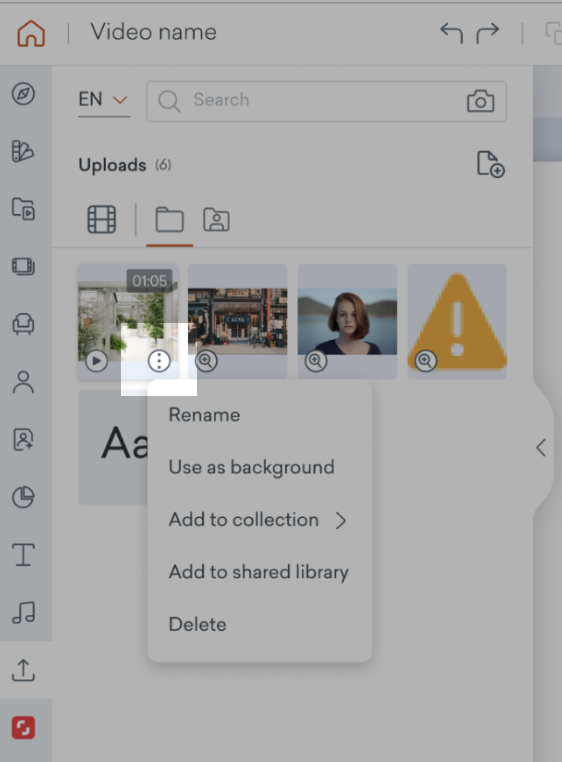Expand the Add to collection submenu
The image size is (562, 762).
click(259, 520)
